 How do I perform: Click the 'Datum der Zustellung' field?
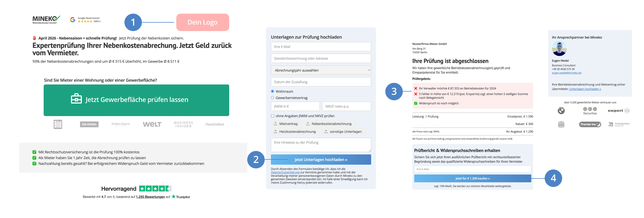[x=321, y=82]
